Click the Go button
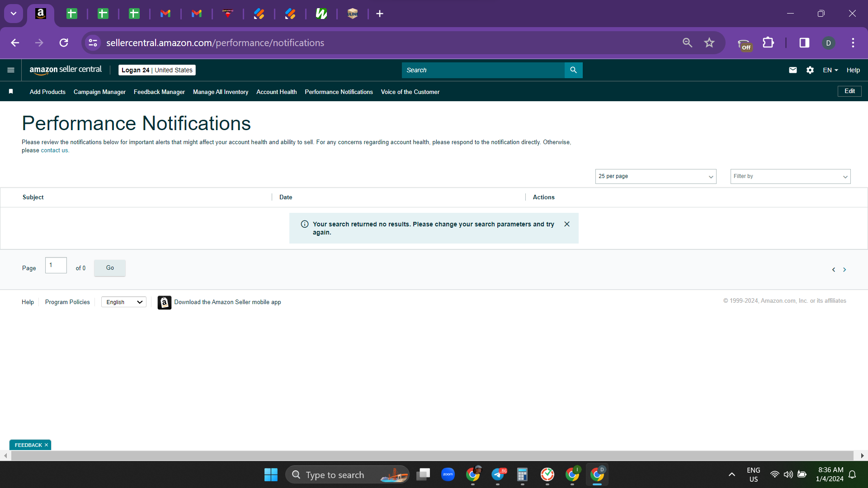The width and height of the screenshot is (868, 488). click(110, 268)
